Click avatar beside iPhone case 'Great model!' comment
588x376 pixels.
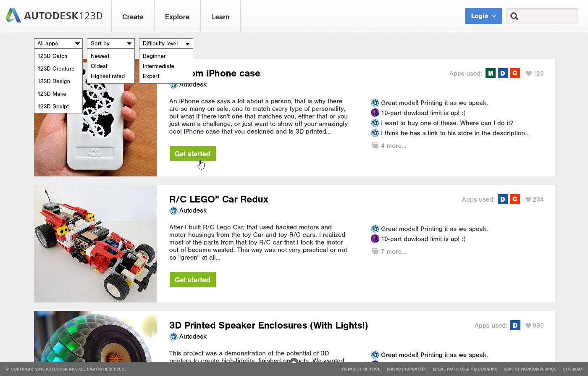(x=375, y=103)
